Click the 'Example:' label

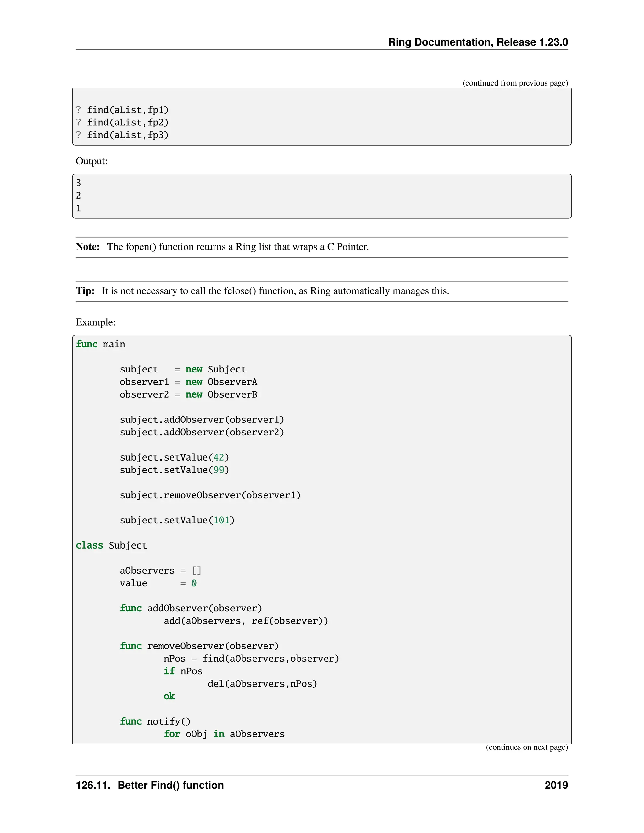click(96, 322)
